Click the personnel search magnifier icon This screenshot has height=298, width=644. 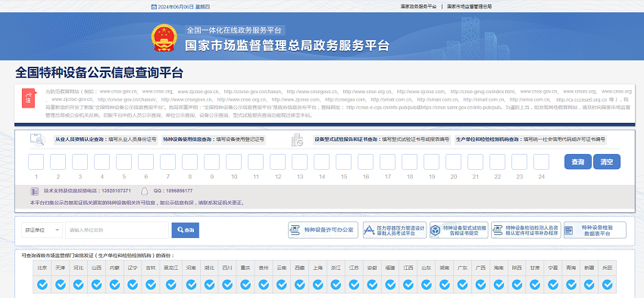pyautogui.click(x=37, y=140)
